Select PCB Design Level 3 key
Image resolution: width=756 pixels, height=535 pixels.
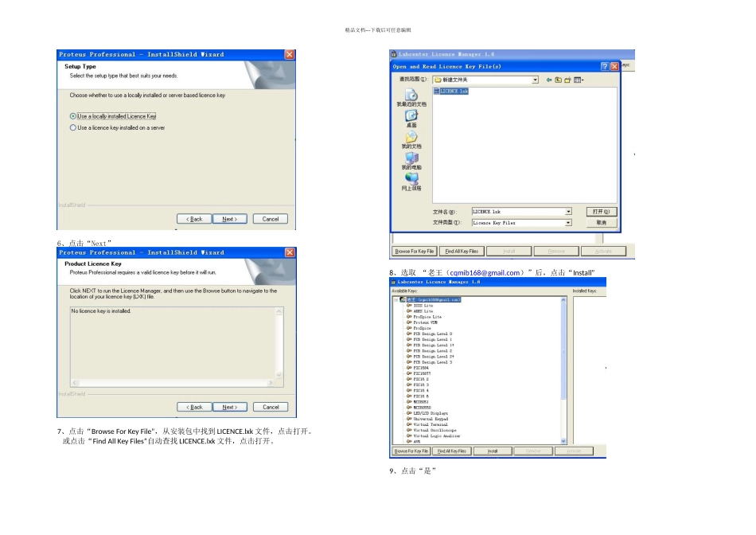click(432, 362)
